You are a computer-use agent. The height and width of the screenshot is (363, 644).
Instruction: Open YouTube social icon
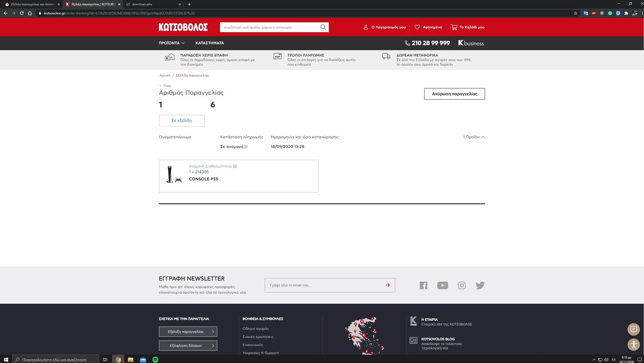click(442, 285)
